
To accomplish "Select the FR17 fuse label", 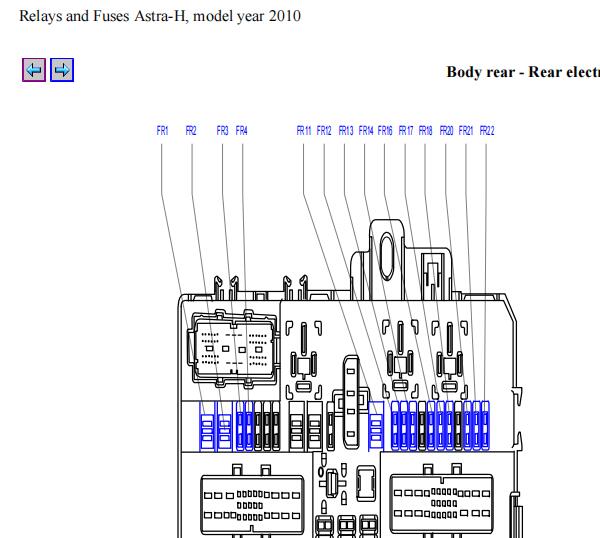I will 406,131.
